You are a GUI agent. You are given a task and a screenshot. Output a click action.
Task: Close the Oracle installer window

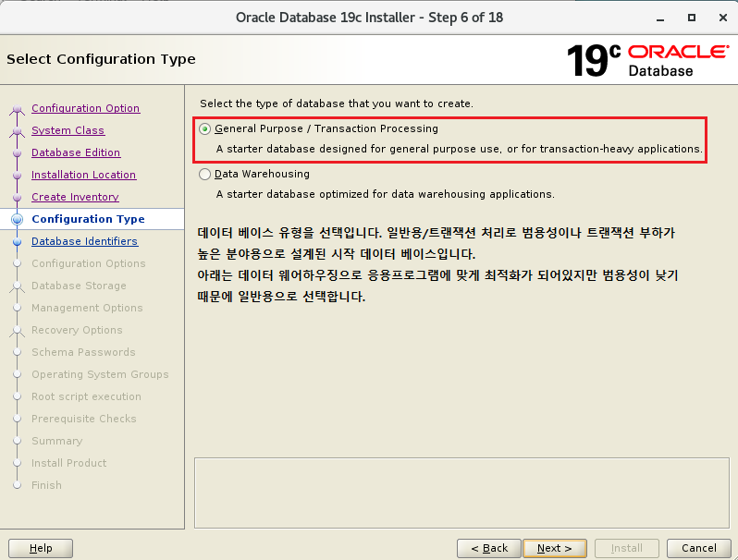(723, 18)
